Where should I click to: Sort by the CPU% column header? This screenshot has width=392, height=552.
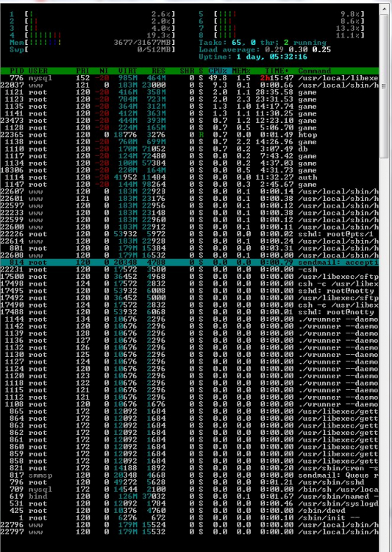pyautogui.click(x=218, y=71)
